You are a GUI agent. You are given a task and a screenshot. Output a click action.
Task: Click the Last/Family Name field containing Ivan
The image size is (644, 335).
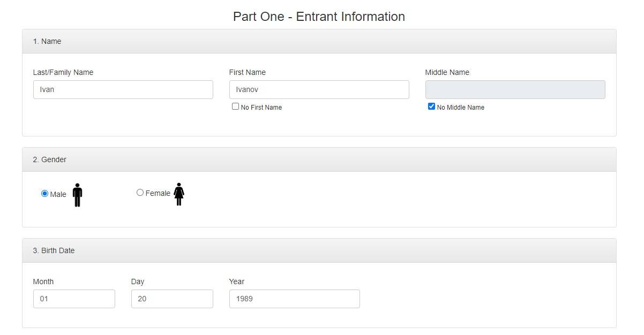pos(123,90)
